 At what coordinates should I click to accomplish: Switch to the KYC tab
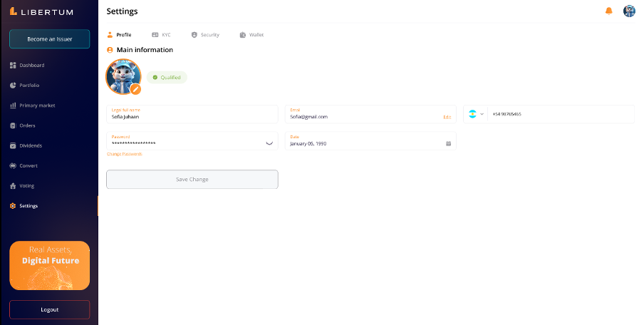point(161,35)
